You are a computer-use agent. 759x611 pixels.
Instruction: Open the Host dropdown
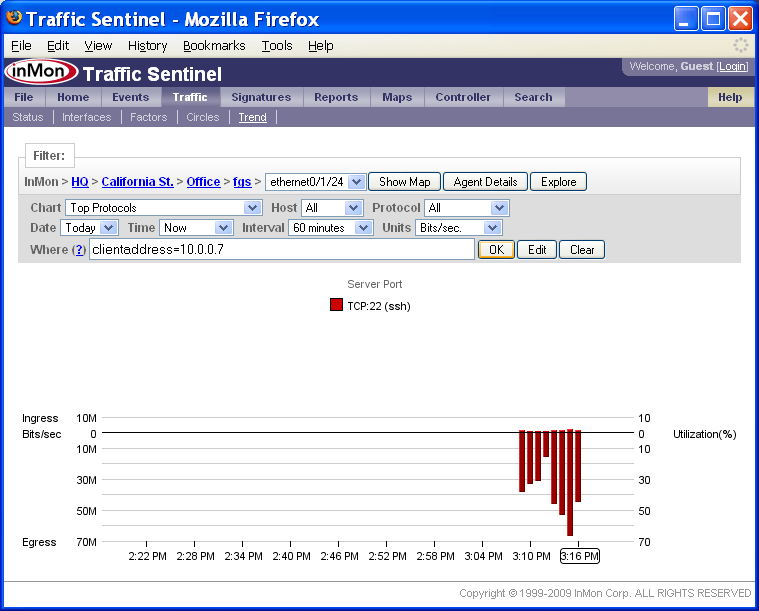(332, 208)
